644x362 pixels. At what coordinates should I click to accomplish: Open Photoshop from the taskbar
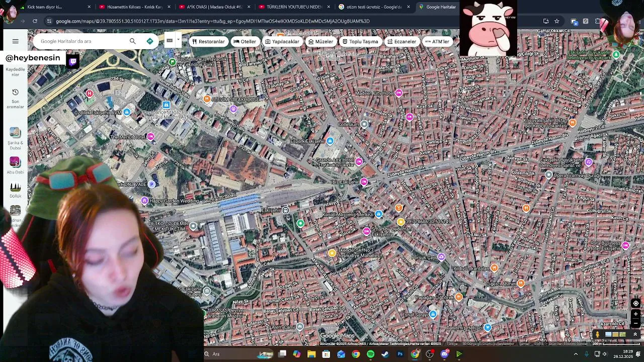point(400,354)
